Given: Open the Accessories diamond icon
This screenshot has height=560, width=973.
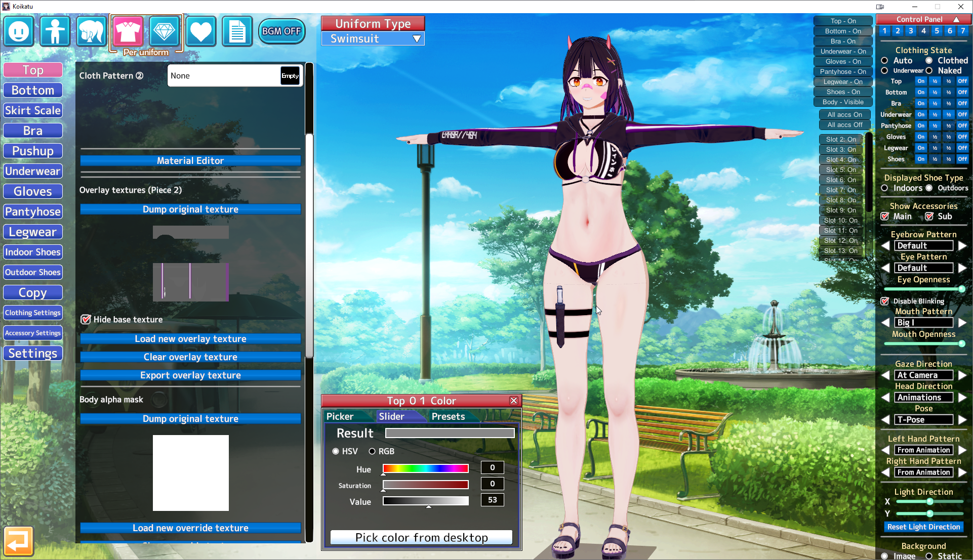Looking at the screenshot, I should click(x=164, y=31).
